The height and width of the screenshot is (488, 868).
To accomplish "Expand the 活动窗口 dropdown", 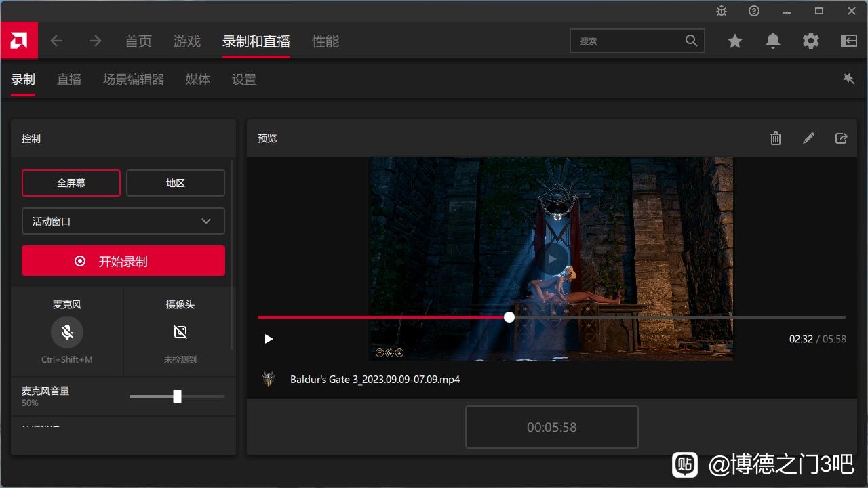I will pos(123,221).
